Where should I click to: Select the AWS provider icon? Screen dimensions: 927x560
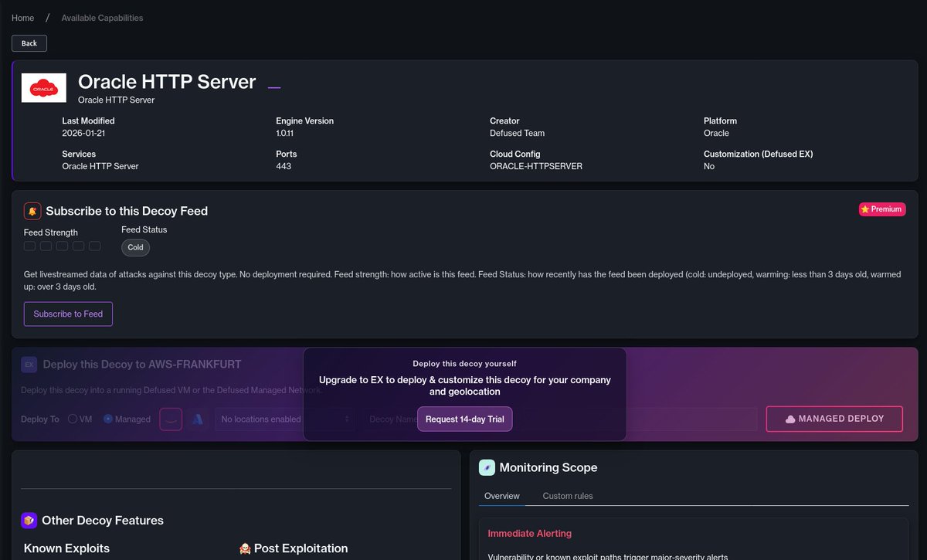pyautogui.click(x=171, y=419)
